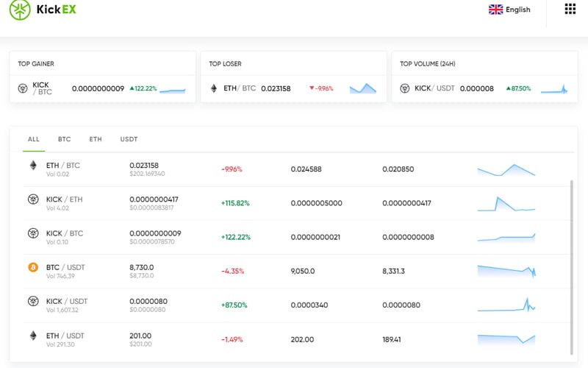Open ETH / USDT trading pair
This screenshot has height=368, width=588.
65,336
